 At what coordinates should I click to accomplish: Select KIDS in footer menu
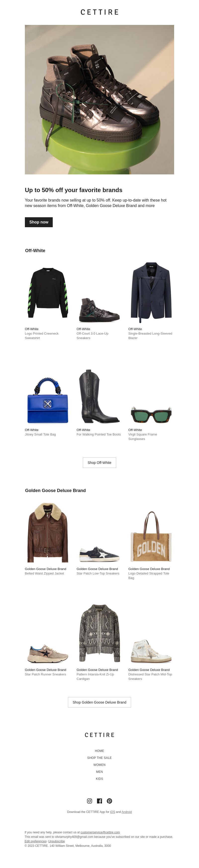(99, 779)
